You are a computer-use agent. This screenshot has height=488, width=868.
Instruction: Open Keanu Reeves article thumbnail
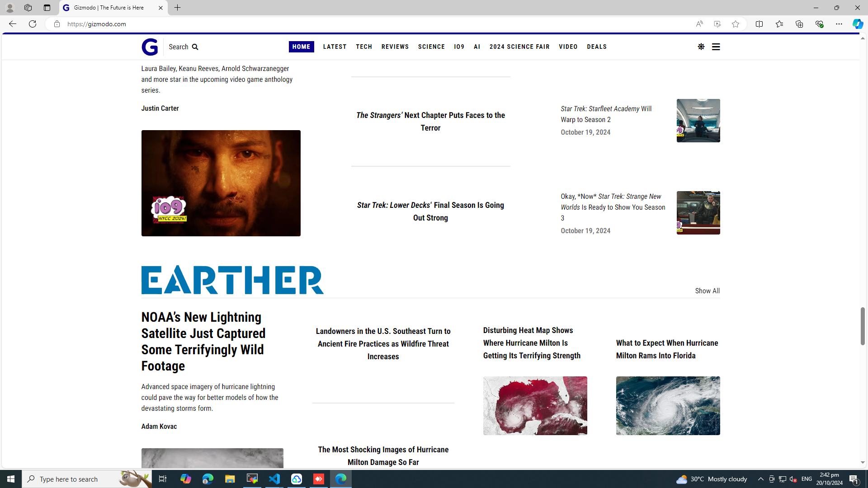pos(221,183)
